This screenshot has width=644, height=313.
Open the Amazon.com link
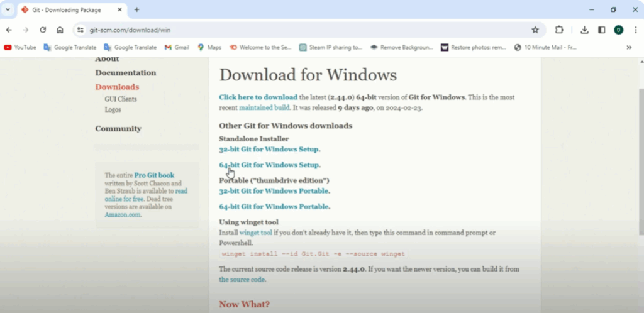[x=122, y=214]
